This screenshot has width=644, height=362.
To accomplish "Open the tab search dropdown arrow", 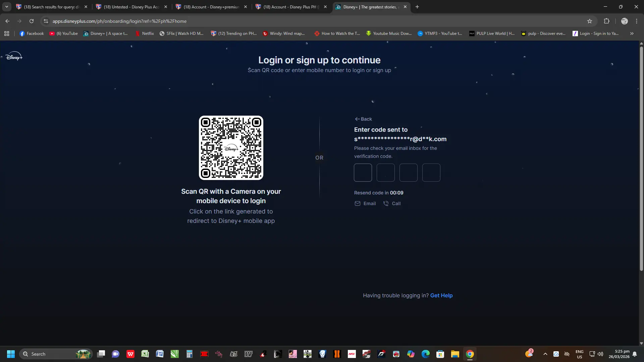I will (x=6, y=7).
